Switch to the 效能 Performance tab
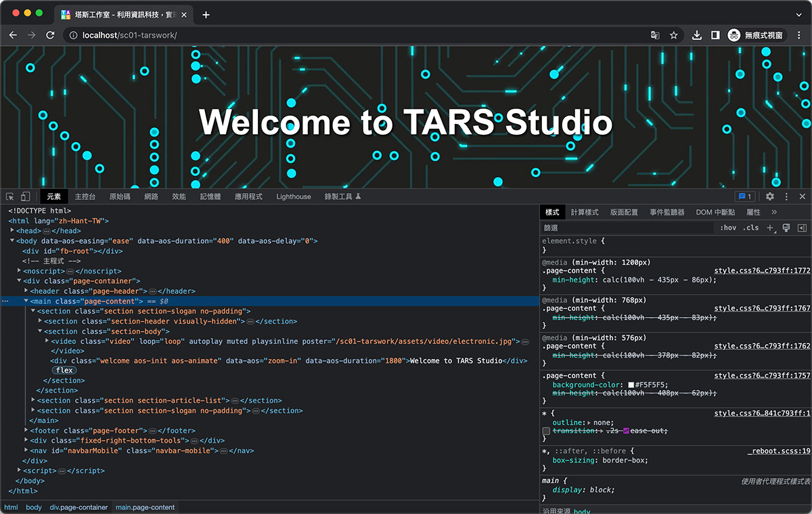This screenshot has height=514, width=812. coord(179,196)
